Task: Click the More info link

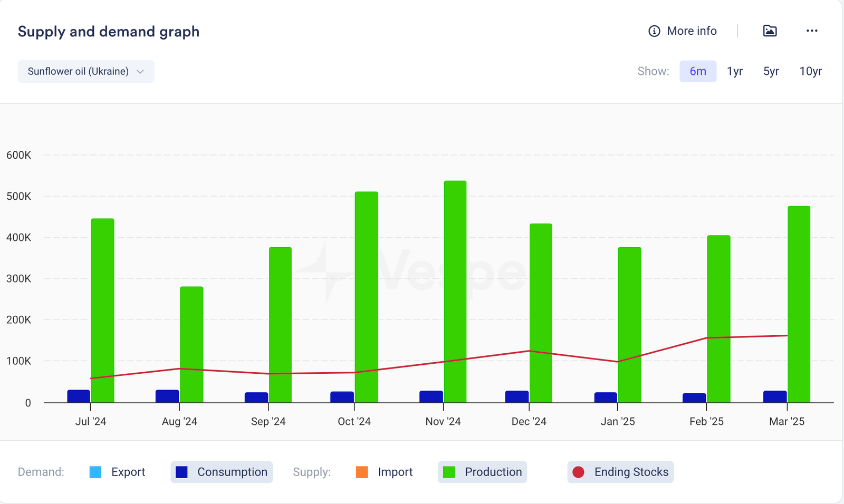Action: [x=691, y=31]
